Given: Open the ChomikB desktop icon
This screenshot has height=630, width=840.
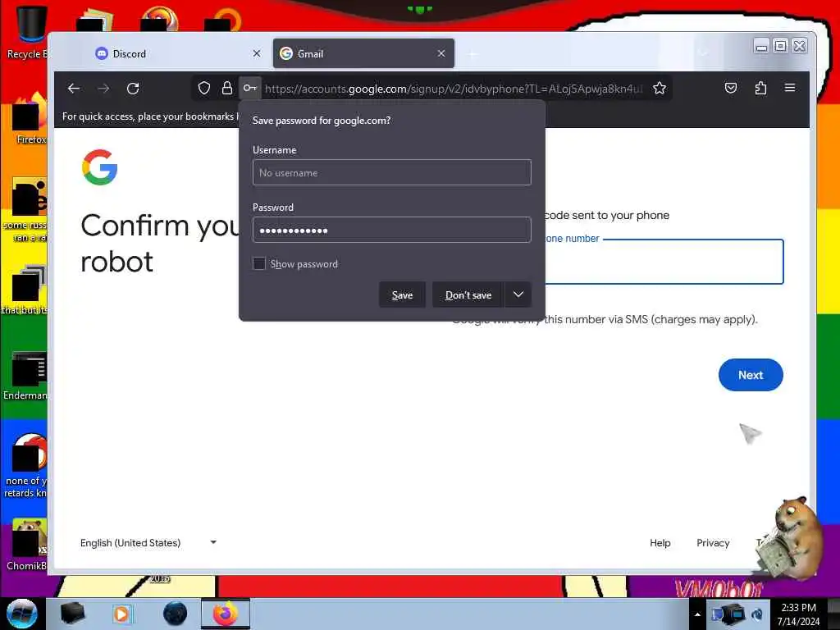Looking at the screenshot, I should click(28, 546).
